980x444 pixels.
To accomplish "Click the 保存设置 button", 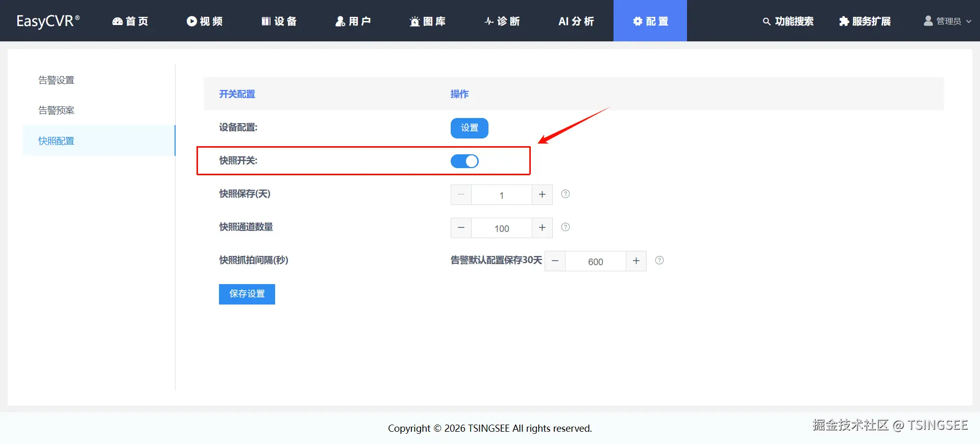I will (x=247, y=294).
